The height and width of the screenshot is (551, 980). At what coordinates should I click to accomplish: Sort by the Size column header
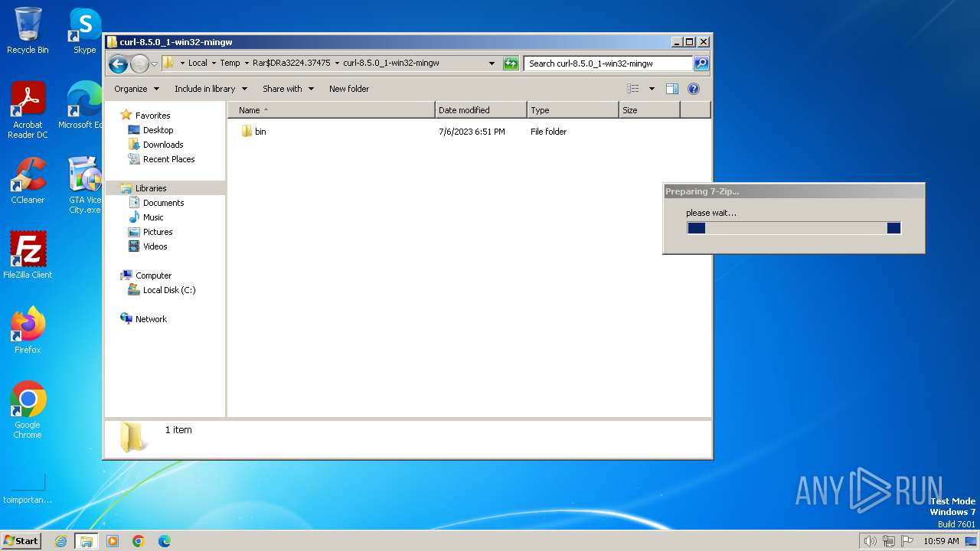pyautogui.click(x=649, y=110)
